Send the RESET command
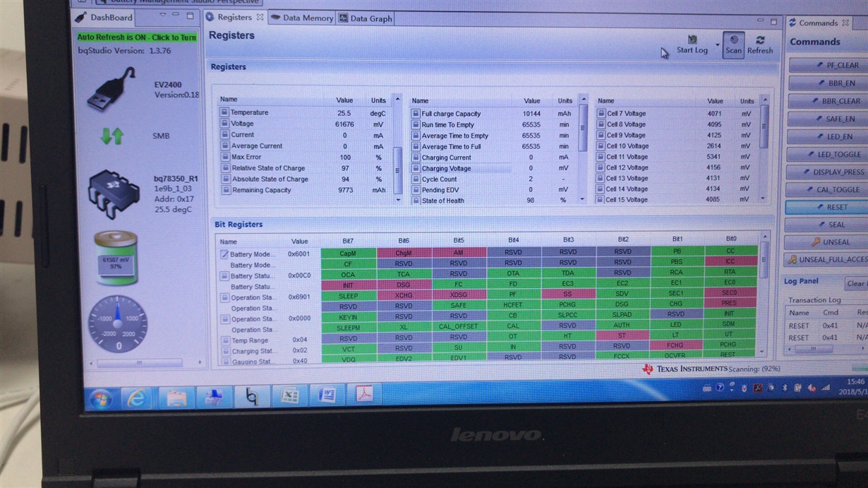Viewport: 868px width, 488px height. (x=829, y=207)
